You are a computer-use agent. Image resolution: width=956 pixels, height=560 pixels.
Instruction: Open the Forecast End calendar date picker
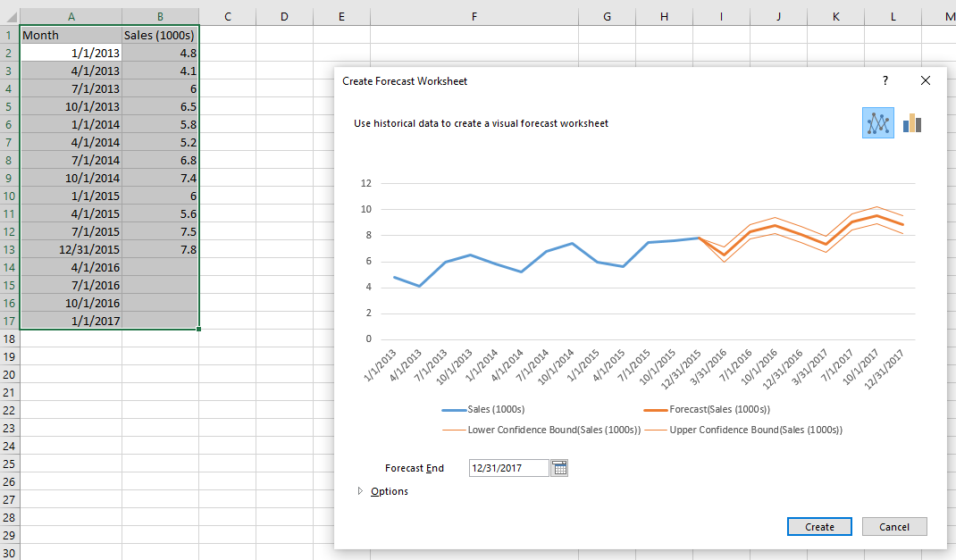click(559, 468)
